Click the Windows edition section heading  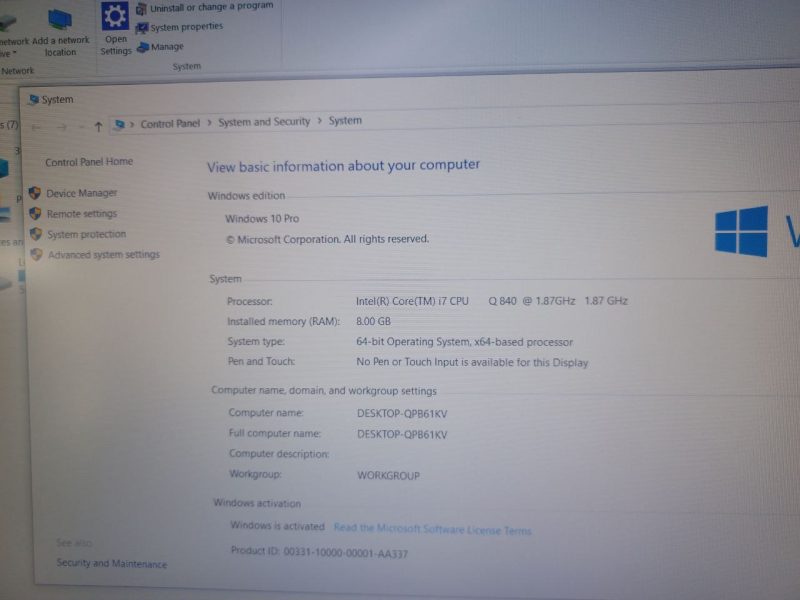click(246, 196)
